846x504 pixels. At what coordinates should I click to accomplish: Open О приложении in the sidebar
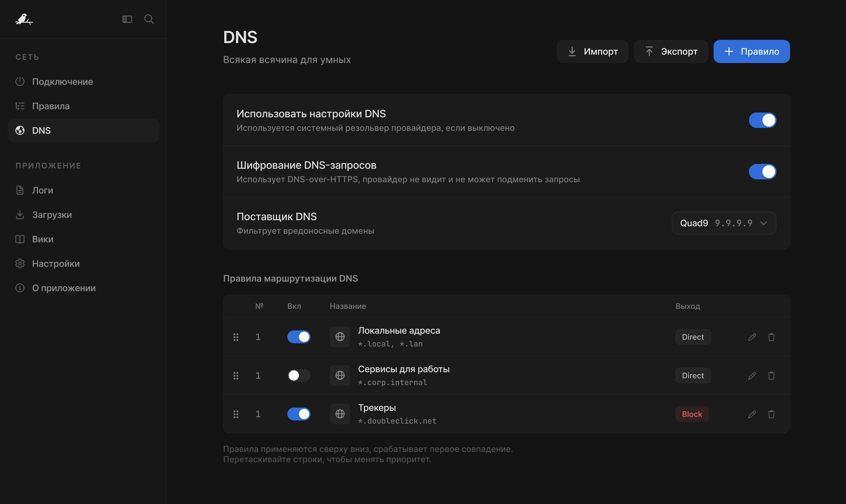[84, 288]
